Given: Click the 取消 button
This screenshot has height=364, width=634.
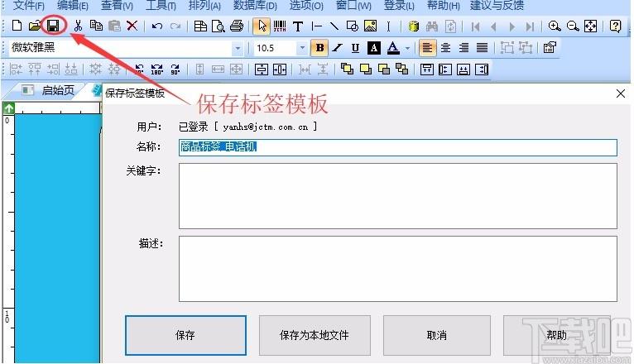Looking at the screenshot, I should (436, 335).
